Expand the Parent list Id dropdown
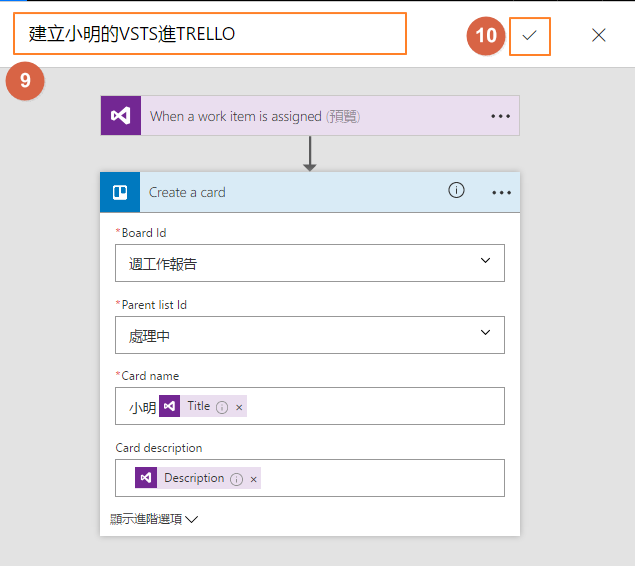The height and width of the screenshot is (566, 635). click(x=485, y=334)
